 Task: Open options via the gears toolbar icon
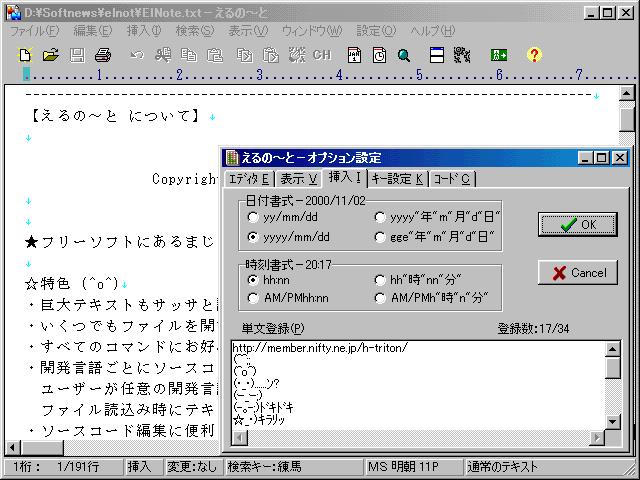tap(462, 55)
